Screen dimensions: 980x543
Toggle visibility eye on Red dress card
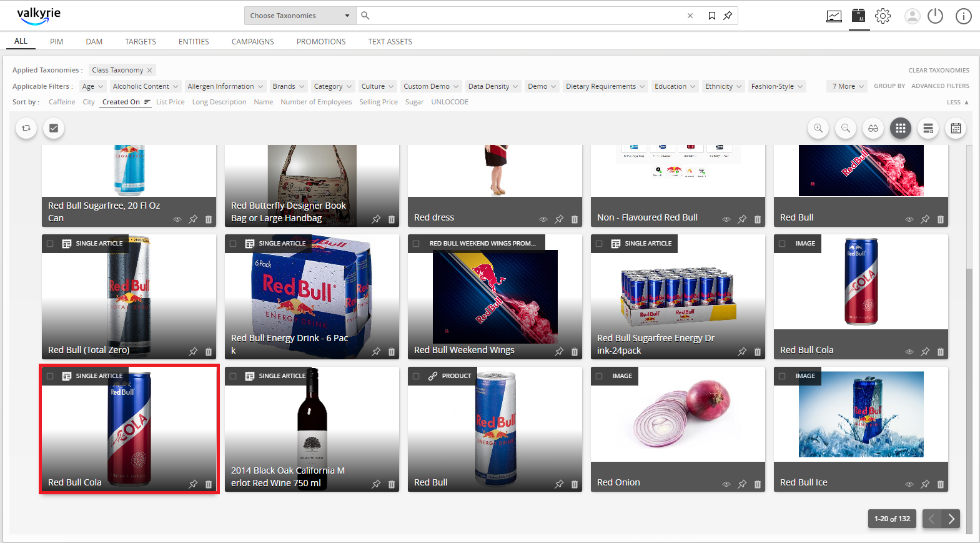point(543,219)
